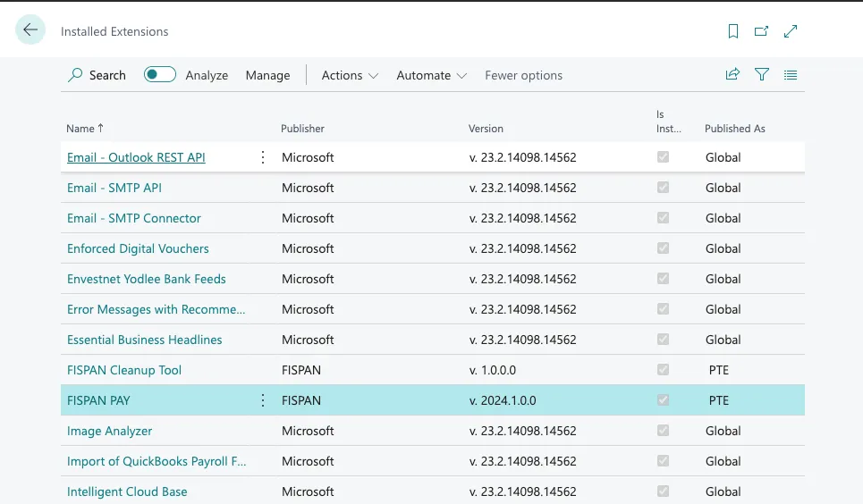Open Error Messages with Recomme... extension
This screenshot has height=504, width=863.
[x=157, y=309]
